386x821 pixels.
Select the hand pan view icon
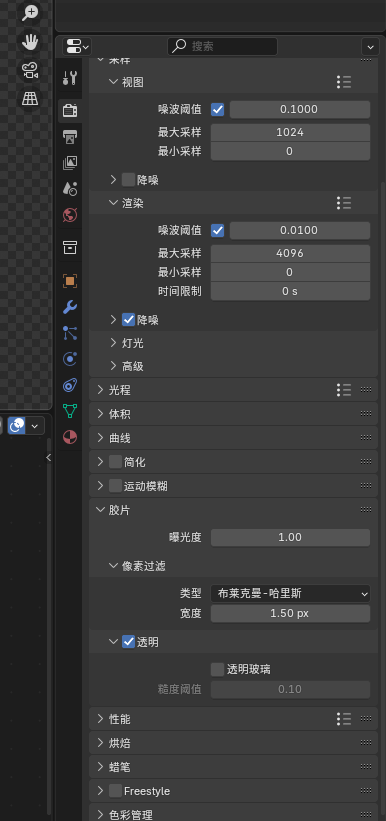(30, 41)
